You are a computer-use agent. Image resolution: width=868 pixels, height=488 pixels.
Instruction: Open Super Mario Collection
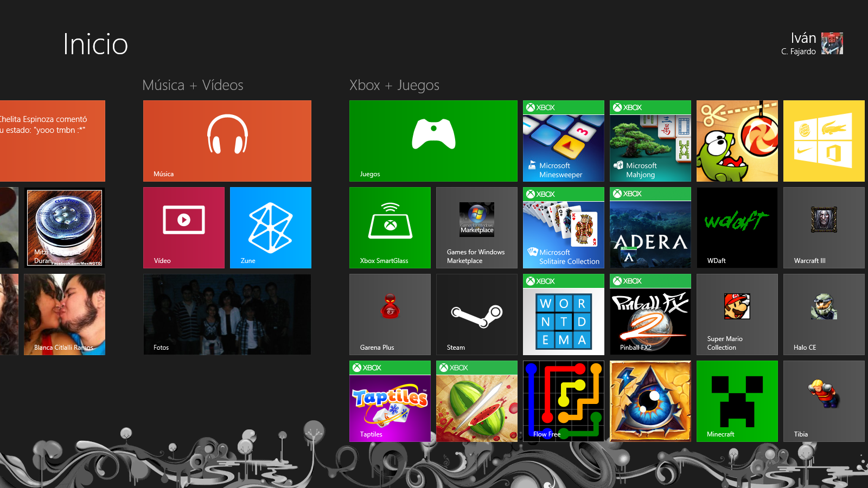pyautogui.click(x=737, y=314)
